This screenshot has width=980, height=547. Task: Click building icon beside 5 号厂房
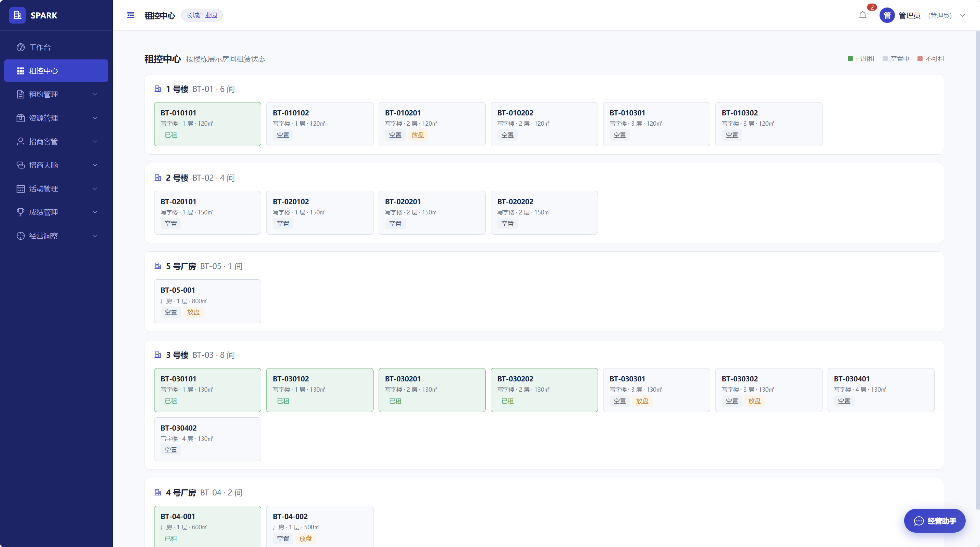158,266
